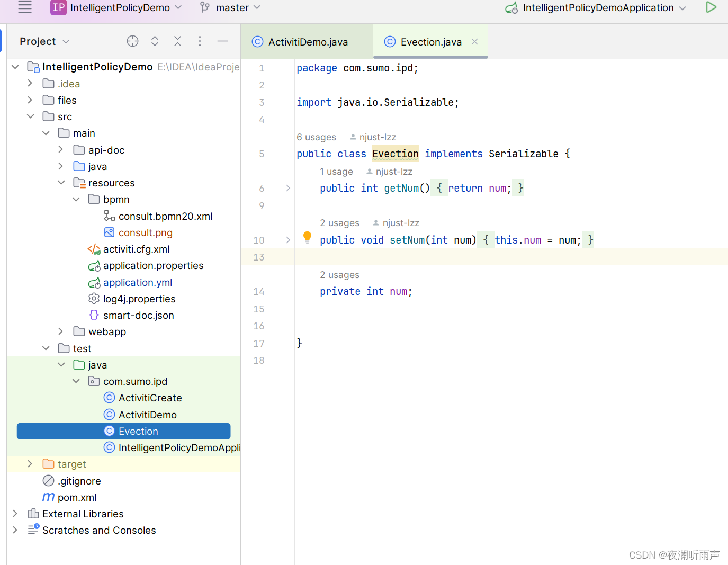The width and height of the screenshot is (728, 565).
Task: Click the run configuration Spring icon
Action: (x=511, y=8)
